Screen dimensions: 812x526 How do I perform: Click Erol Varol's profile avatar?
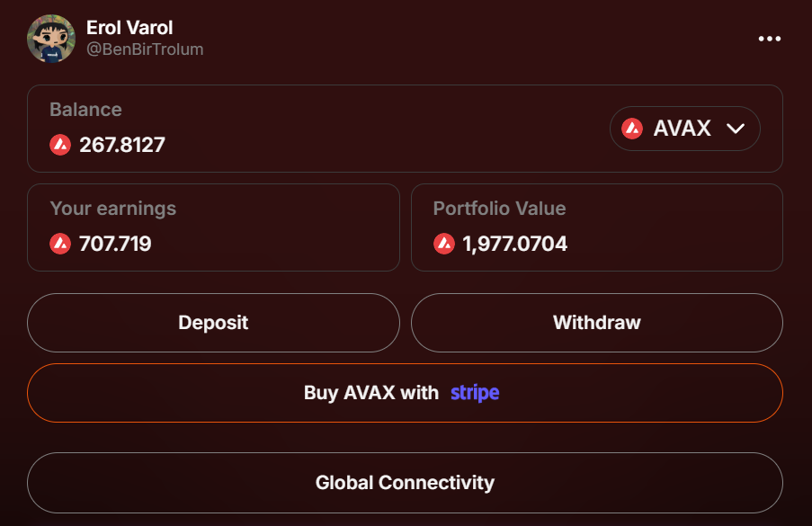click(x=51, y=39)
